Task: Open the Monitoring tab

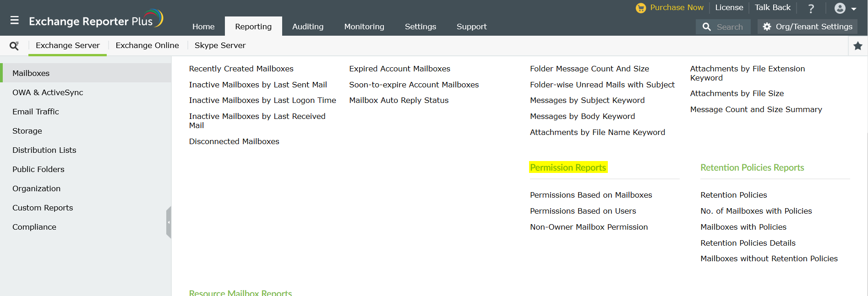Action: [364, 27]
